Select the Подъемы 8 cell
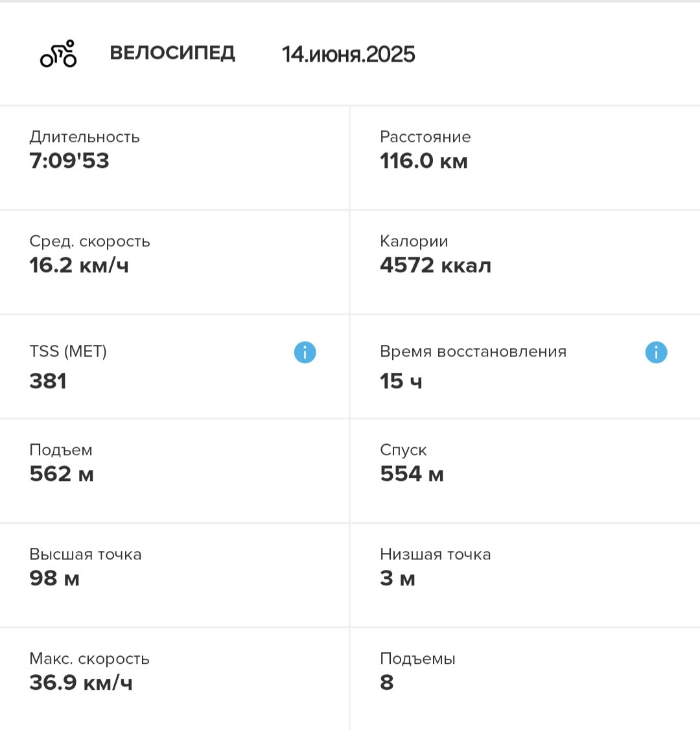This screenshot has height=730, width=700. pyautogui.click(x=526, y=679)
